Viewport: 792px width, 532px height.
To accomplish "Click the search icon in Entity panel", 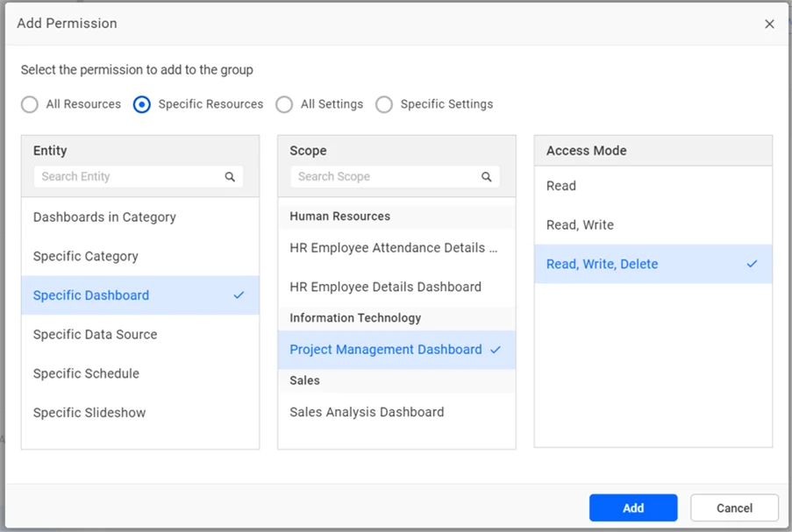I will click(230, 176).
